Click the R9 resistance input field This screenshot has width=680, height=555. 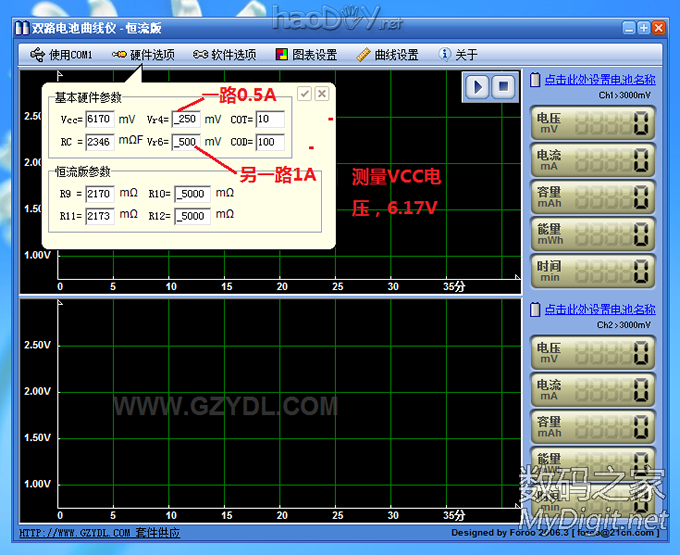point(99,194)
